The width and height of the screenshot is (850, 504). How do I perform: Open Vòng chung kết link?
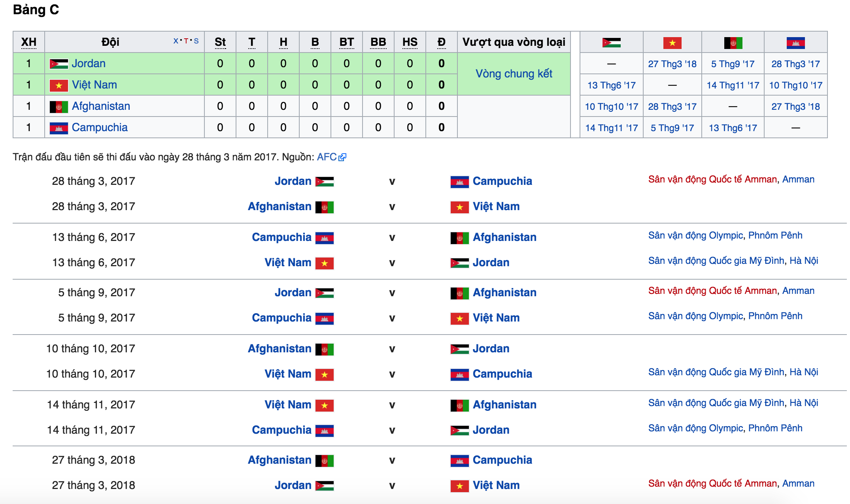pos(514,74)
